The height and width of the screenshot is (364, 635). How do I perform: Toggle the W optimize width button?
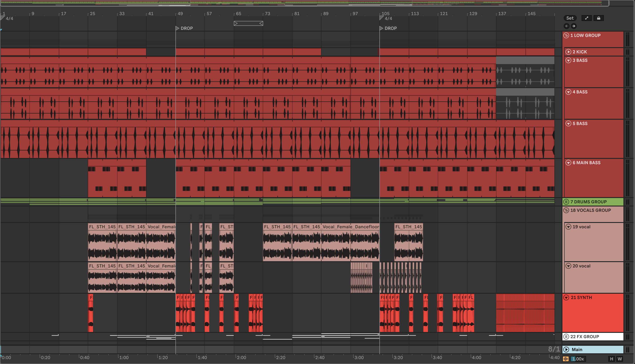[x=620, y=359]
